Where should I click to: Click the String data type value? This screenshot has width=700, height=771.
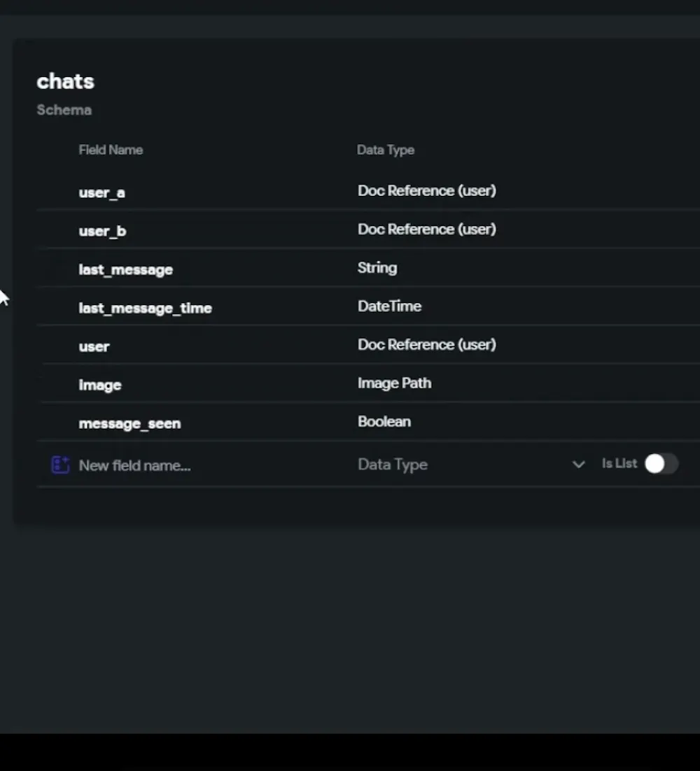click(377, 268)
